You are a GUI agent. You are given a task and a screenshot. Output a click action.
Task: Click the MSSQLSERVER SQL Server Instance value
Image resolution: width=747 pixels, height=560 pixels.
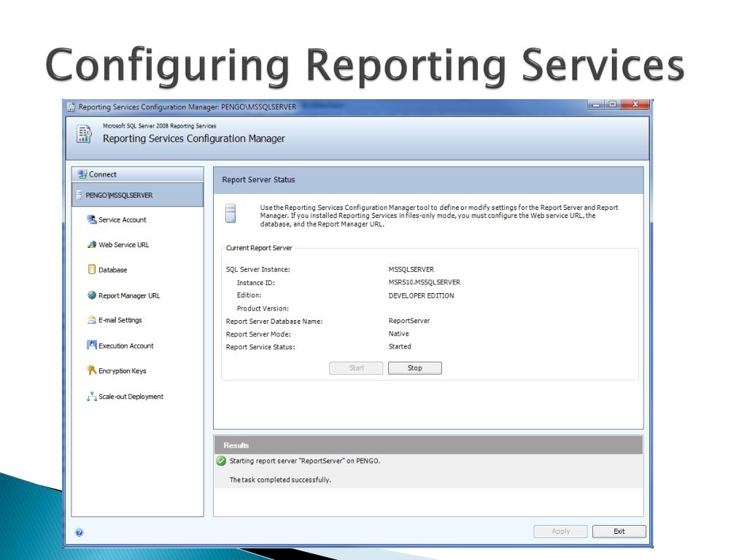[411, 270]
